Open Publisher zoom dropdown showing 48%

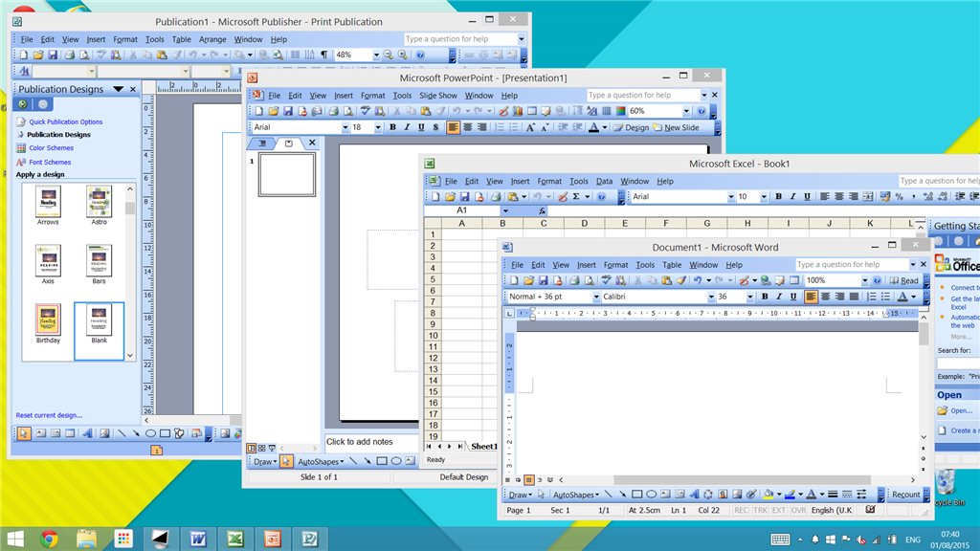click(376, 55)
